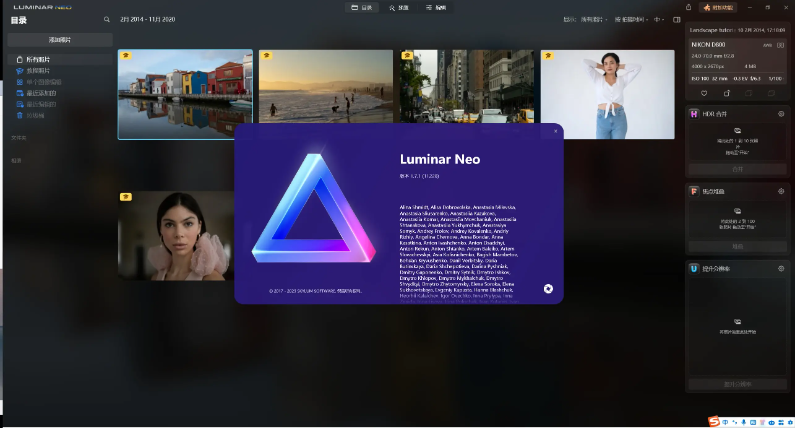Click the focus stacking stack button
The image size is (795, 428).
[738, 246]
